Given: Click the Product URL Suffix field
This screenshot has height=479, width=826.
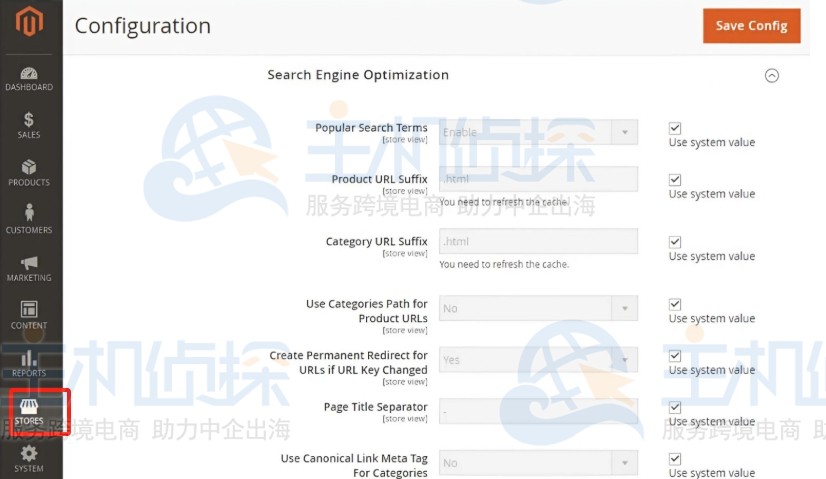Looking at the screenshot, I should coord(538,179).
